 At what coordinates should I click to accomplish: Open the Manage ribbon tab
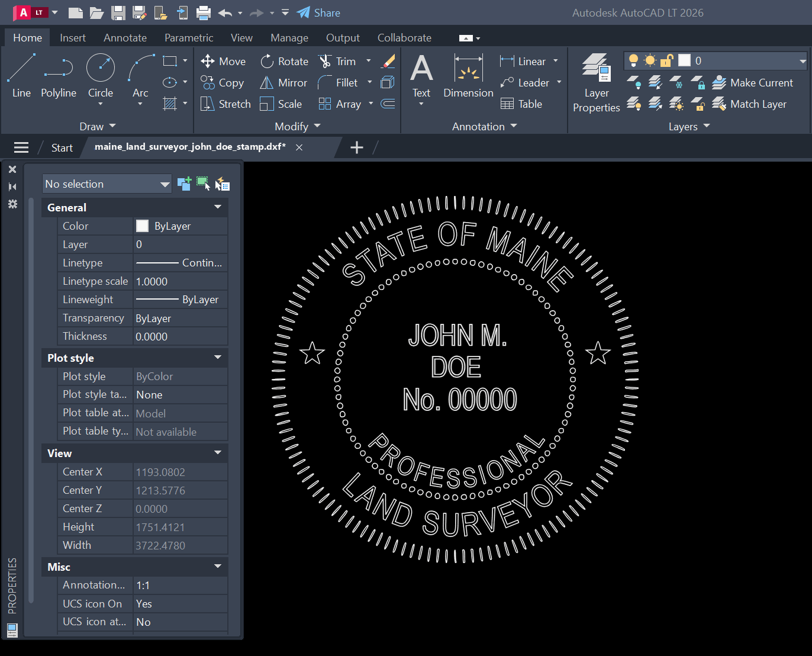tap(289, 38)
